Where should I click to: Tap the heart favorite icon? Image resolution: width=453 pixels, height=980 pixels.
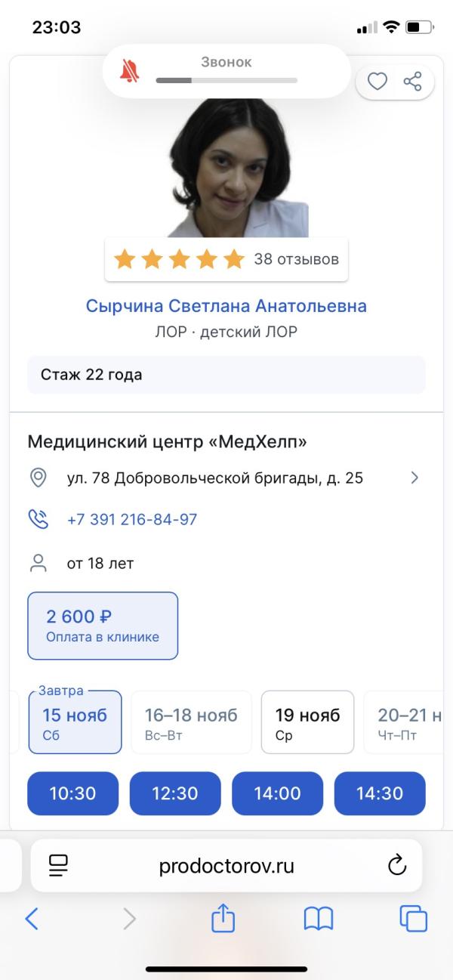[x=377, y=82]
